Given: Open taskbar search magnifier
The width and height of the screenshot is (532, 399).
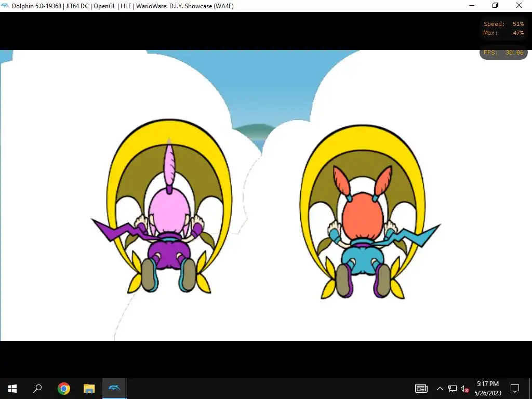Looking at the screenshot, I should pyautogui.click(x=37, y=389).
